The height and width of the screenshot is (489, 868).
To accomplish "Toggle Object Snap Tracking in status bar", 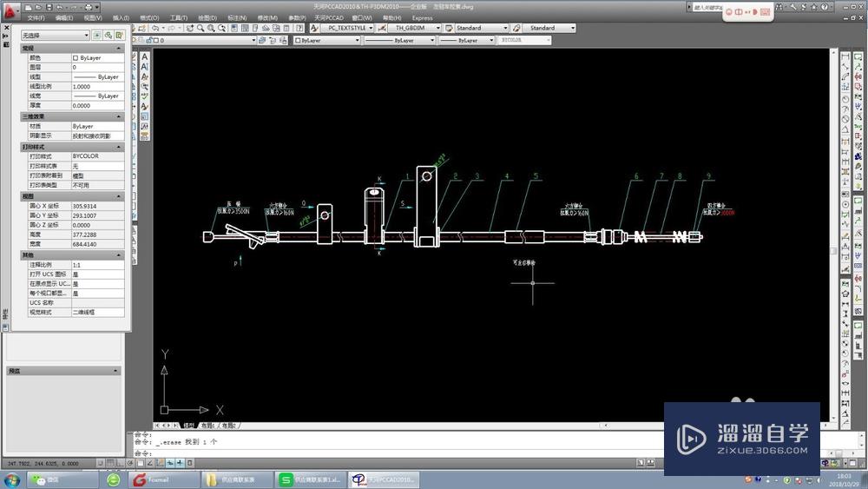I will pos(150,463).
